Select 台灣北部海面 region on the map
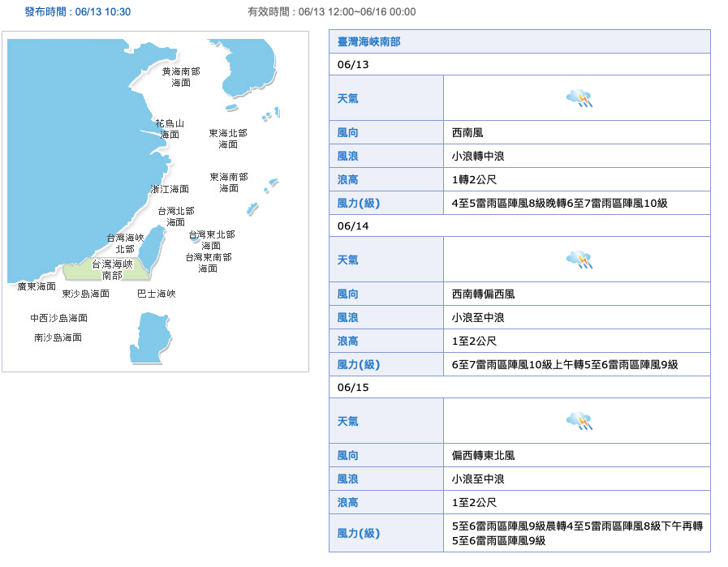728x567 pixels. pyautogui.click(x=176, y=217)
